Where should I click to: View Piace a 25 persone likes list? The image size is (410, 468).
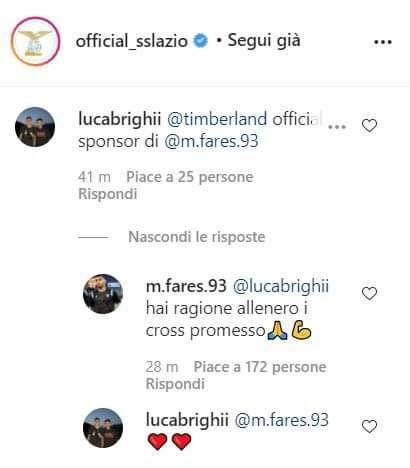190,177
